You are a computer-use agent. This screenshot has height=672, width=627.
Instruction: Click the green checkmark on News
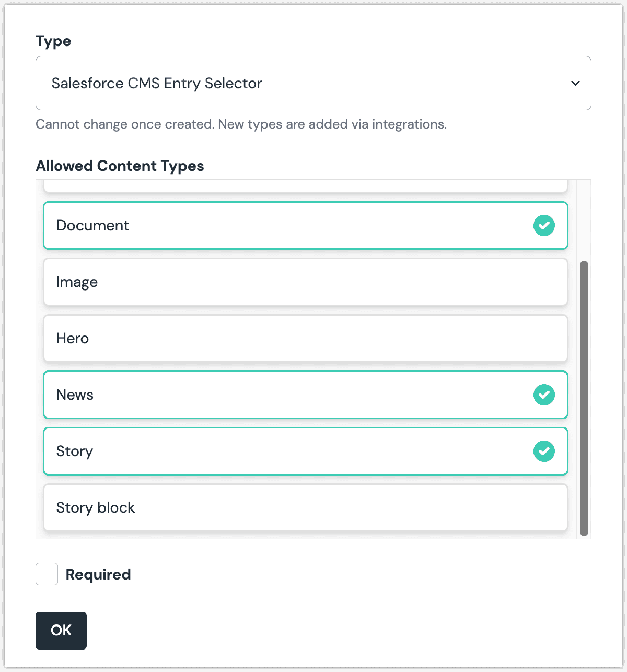544,395
